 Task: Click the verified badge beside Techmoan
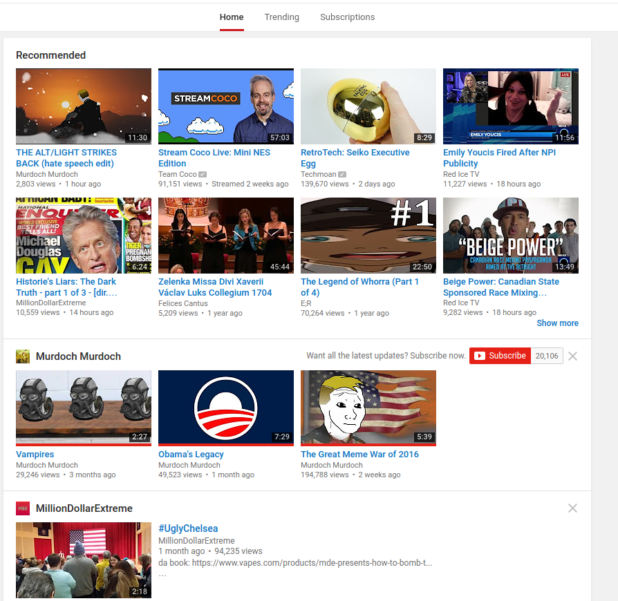(346, 174)
